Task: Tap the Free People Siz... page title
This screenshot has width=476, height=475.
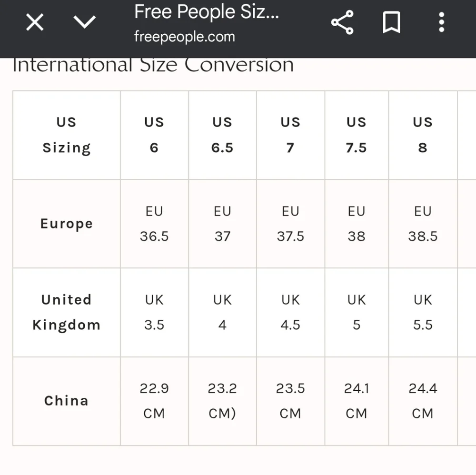Action: (x=207, y=11)
